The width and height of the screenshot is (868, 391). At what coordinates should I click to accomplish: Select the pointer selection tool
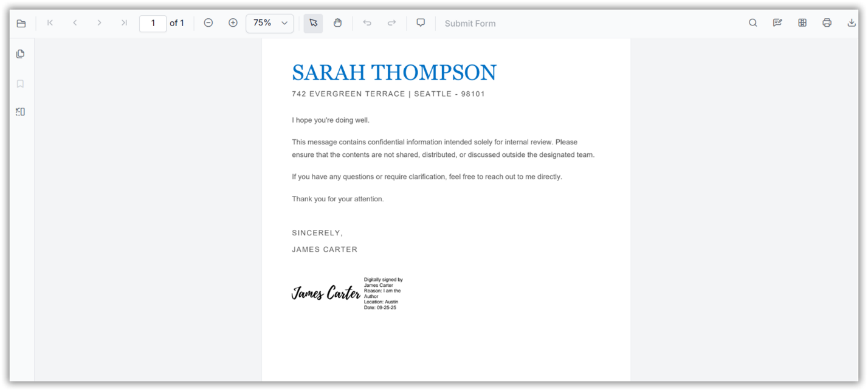click(312, 22)
